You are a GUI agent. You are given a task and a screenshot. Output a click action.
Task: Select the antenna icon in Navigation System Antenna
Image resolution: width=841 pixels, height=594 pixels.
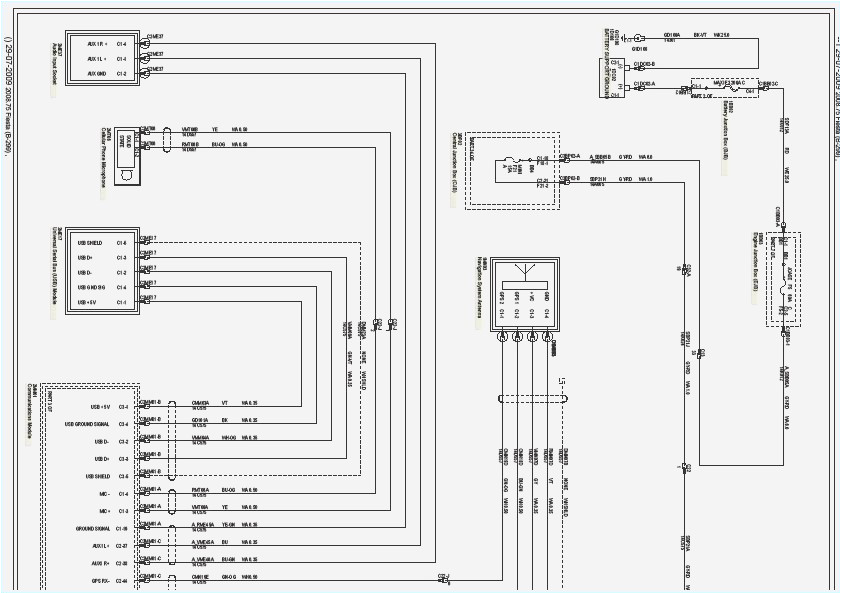[x=525, y=270]
